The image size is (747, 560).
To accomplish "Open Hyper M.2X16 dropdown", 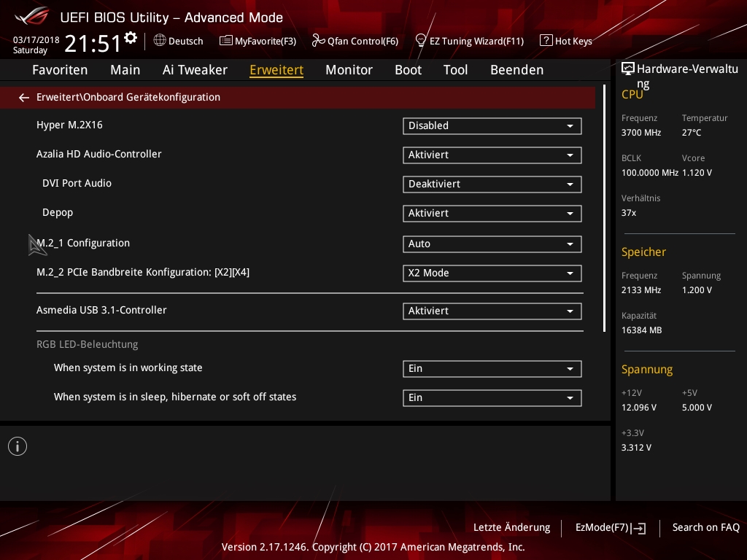I will pos(492,125).
